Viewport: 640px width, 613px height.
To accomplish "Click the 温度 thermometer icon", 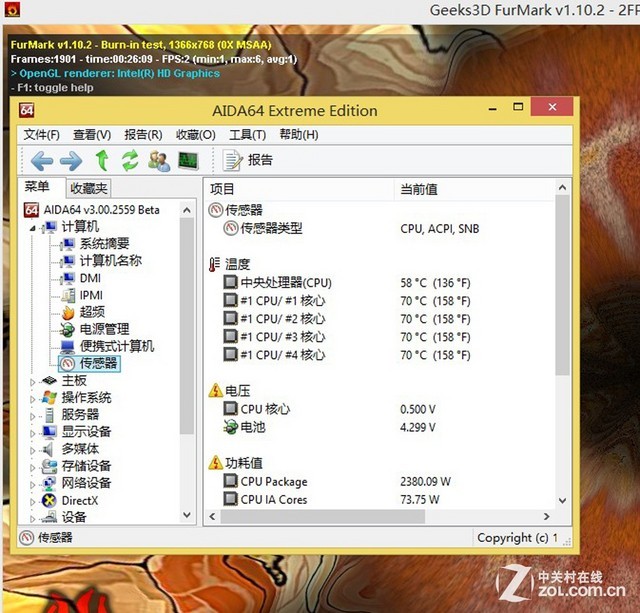I will [215, 264].
